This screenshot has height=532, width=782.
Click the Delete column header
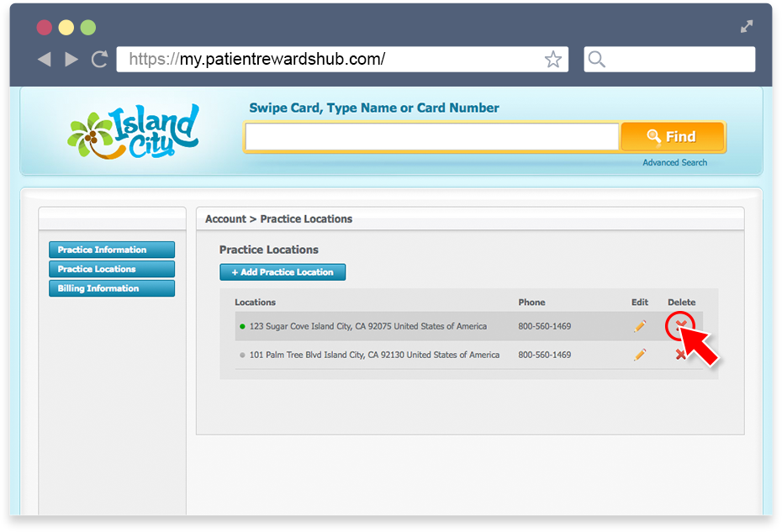coord(682,303)
